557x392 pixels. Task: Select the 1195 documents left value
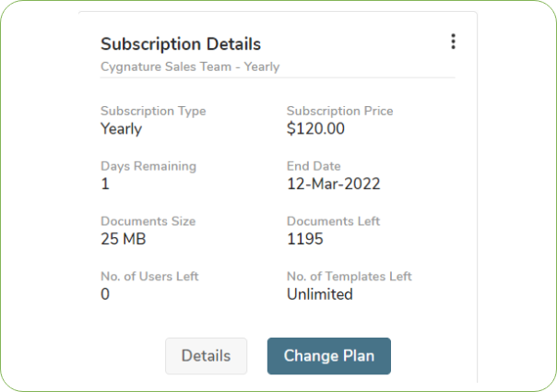[x=305, y=240]
